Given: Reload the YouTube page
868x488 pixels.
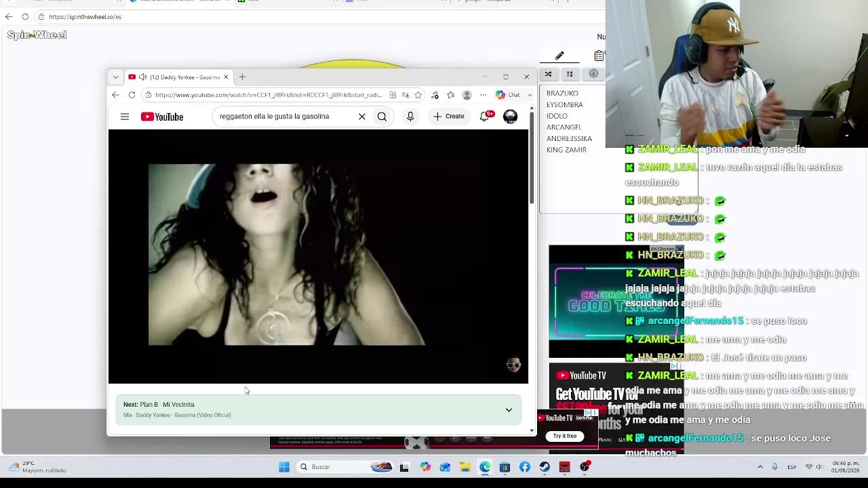Looking at the screenshot, I should click(132, 95).
